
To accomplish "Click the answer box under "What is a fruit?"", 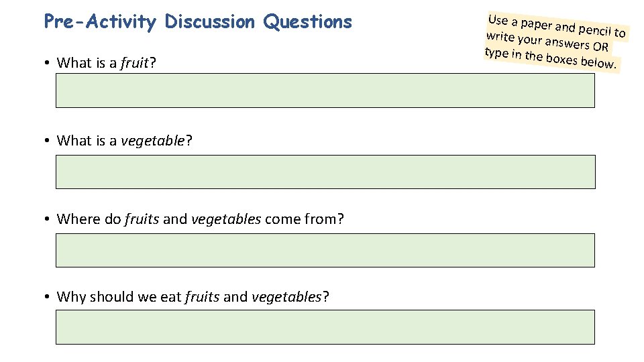I will pos(325,90).
